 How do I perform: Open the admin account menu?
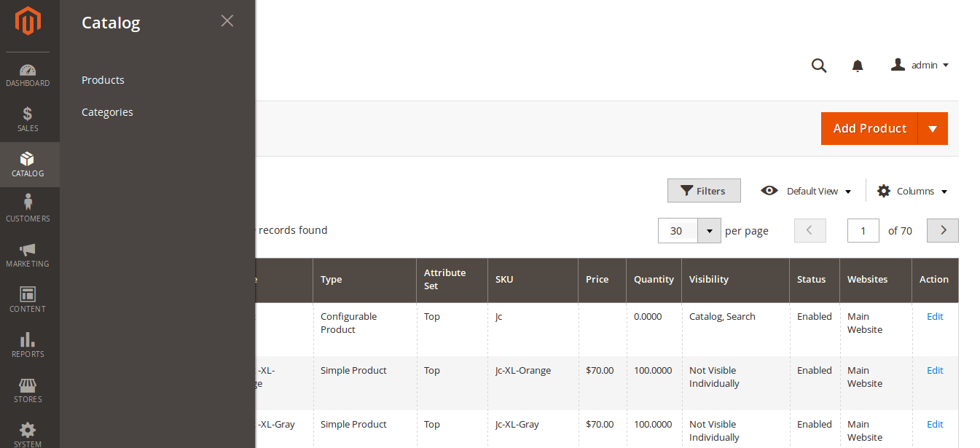[x=920, y=65]
